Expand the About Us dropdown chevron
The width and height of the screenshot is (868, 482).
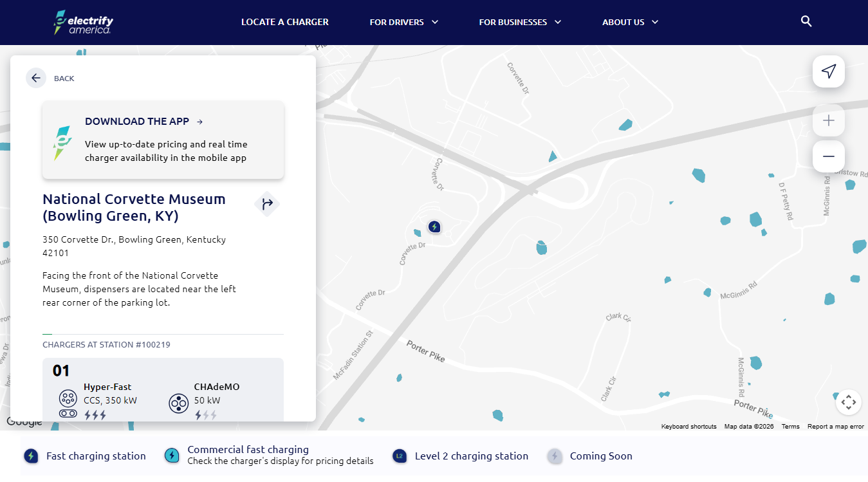(655, 22)
